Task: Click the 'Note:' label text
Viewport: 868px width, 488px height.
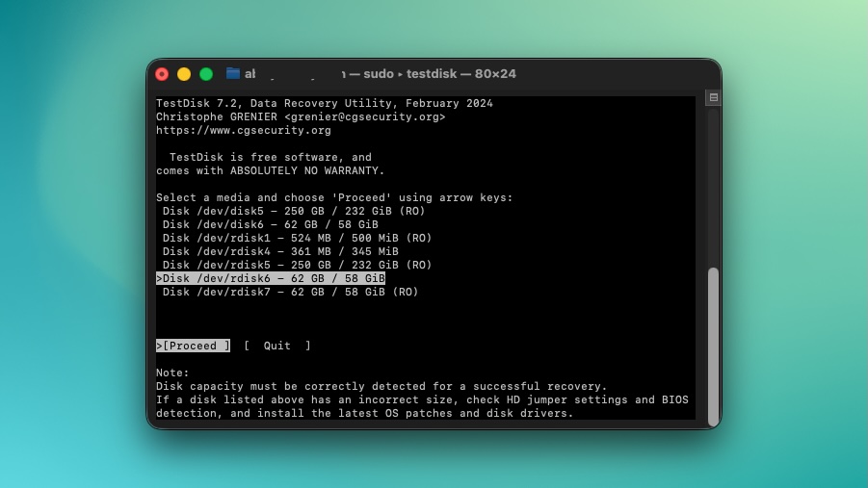Action: pos(172,372)
